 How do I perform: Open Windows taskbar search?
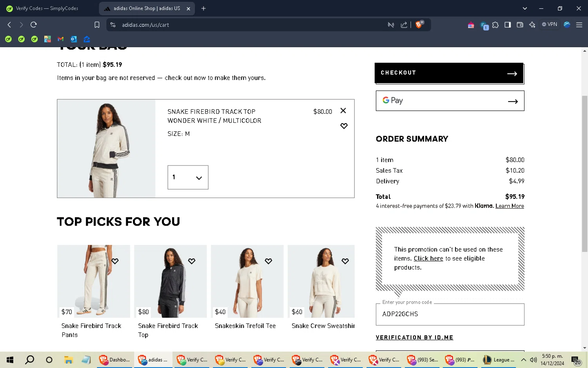click(30, 360)
